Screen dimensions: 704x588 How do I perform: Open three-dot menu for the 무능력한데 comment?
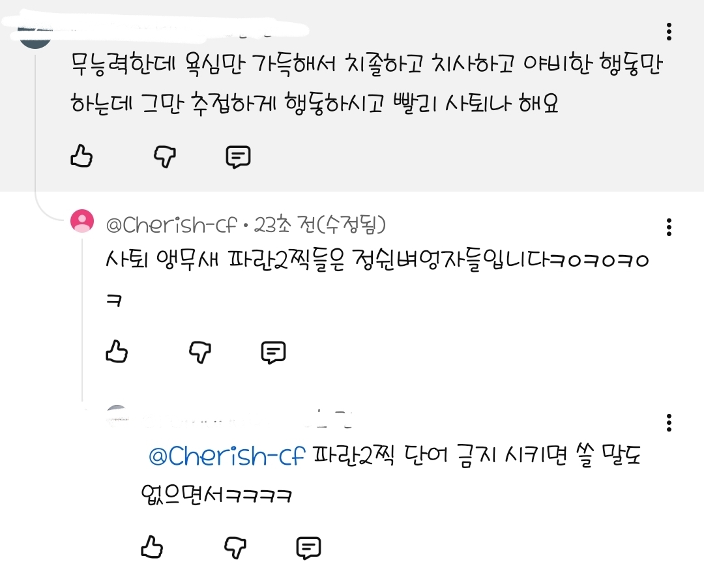click(669, 31)
